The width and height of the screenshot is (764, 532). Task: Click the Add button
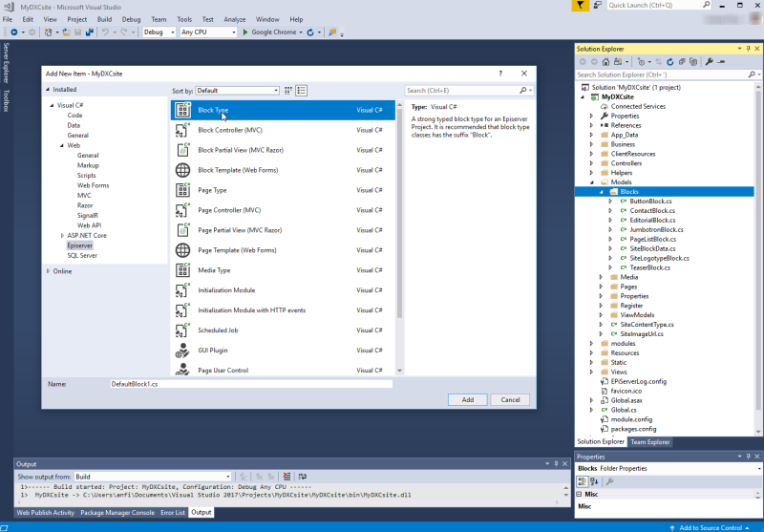[468, 399]
